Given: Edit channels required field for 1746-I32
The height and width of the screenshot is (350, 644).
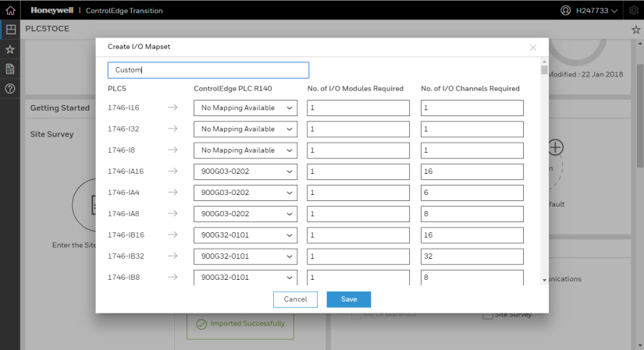Looking at the screenshot, I should [472, 129].
